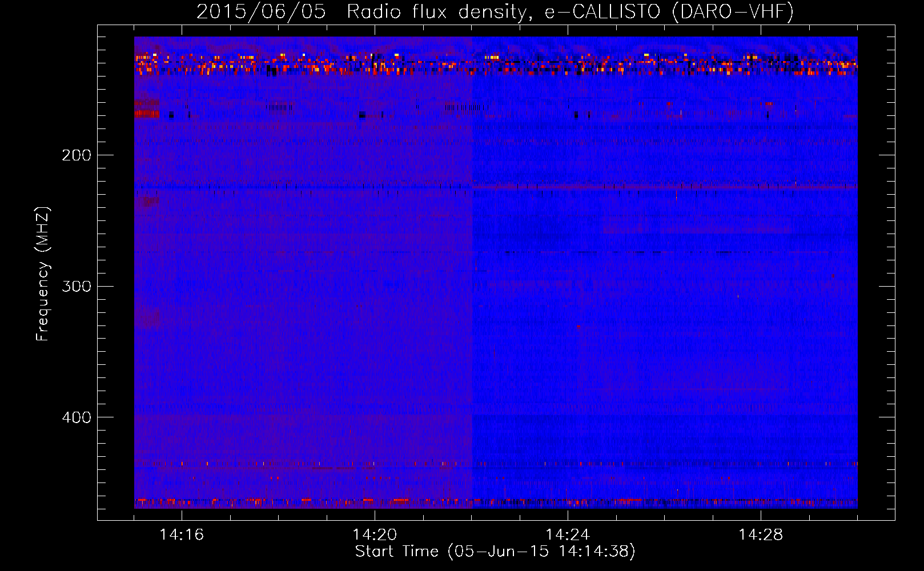Click the plot title mentioning e-CALLISTO (DARO-VHF)

click(495, 11)
